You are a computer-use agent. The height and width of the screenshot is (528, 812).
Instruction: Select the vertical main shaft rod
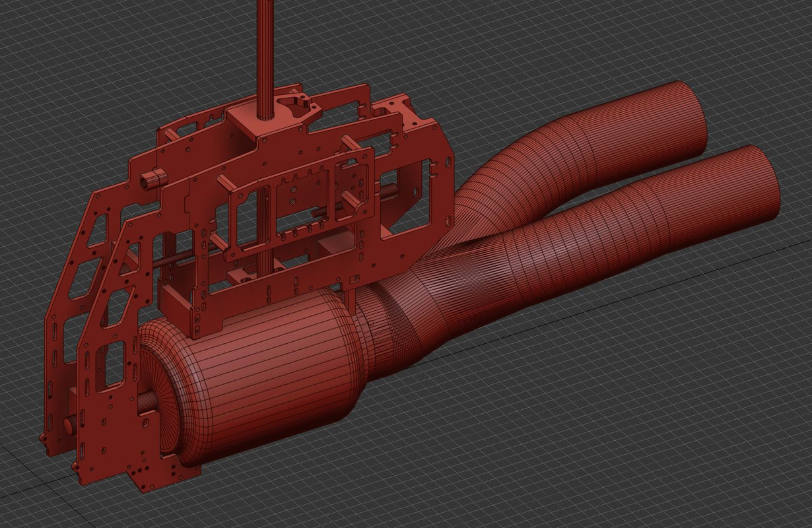click(x=265, y=59)
